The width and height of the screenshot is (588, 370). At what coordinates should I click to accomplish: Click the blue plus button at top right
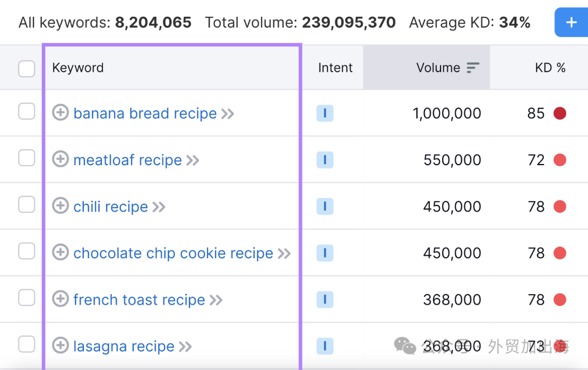click(x=571, y=22)
